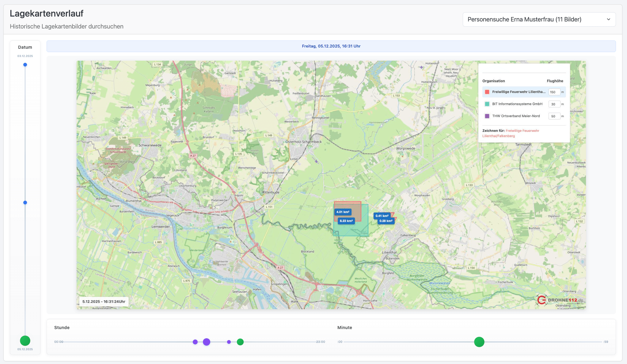Click the 8.23 km² area label
The height and width of the screenshot is (364, 627).
pos(346,221)
